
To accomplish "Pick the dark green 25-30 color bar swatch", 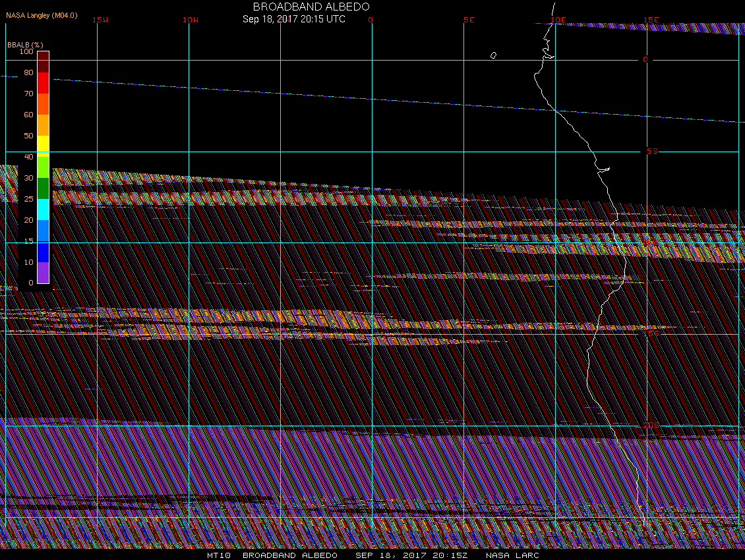I will [x=44, y=188].
